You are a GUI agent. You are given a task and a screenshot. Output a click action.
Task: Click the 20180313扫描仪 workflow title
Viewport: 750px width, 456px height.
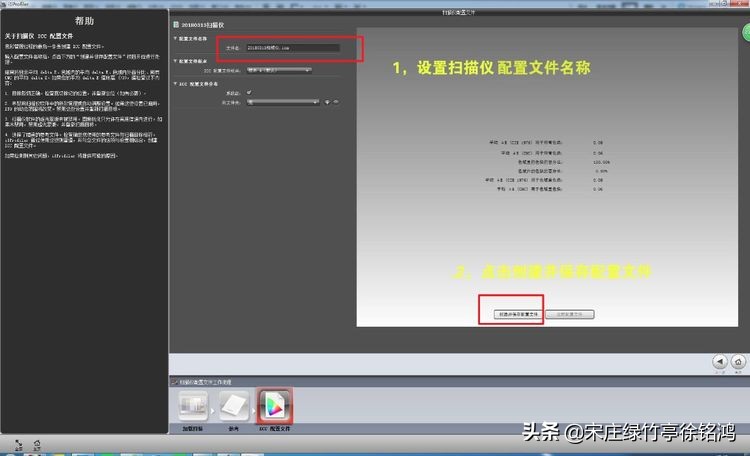click(x=202, y=25)
